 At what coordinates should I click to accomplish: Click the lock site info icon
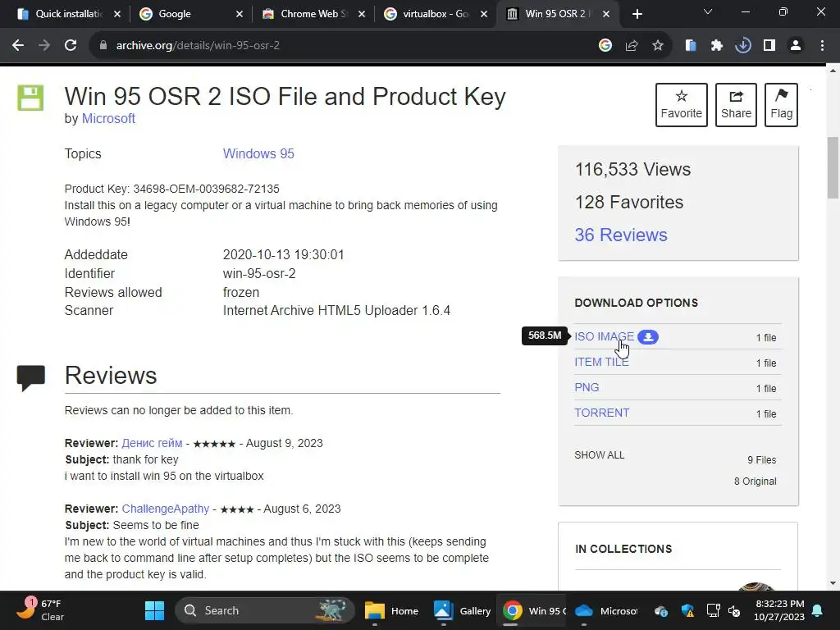[x=103, y=46]
